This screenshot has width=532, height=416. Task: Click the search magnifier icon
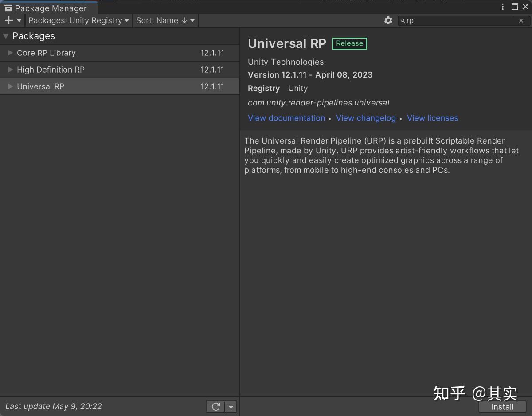point(402,20)
